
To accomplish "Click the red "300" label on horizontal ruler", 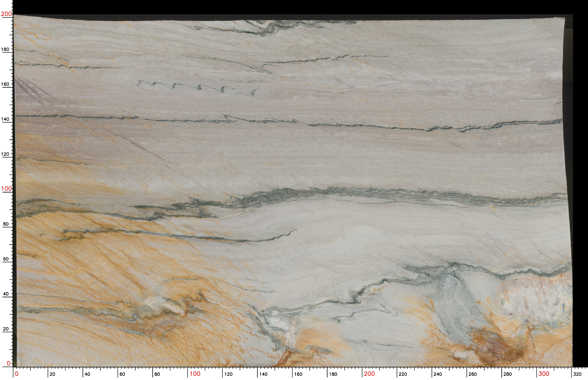I will coord(544,374).
